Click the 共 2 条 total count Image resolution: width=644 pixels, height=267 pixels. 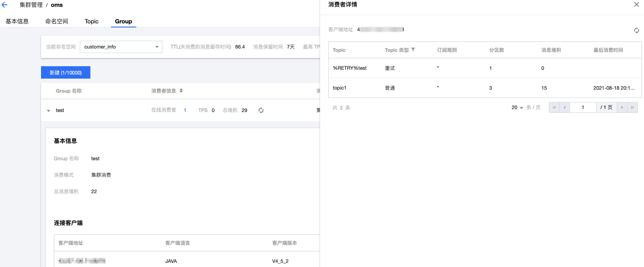pyautogui.click(x=341, y=108)
